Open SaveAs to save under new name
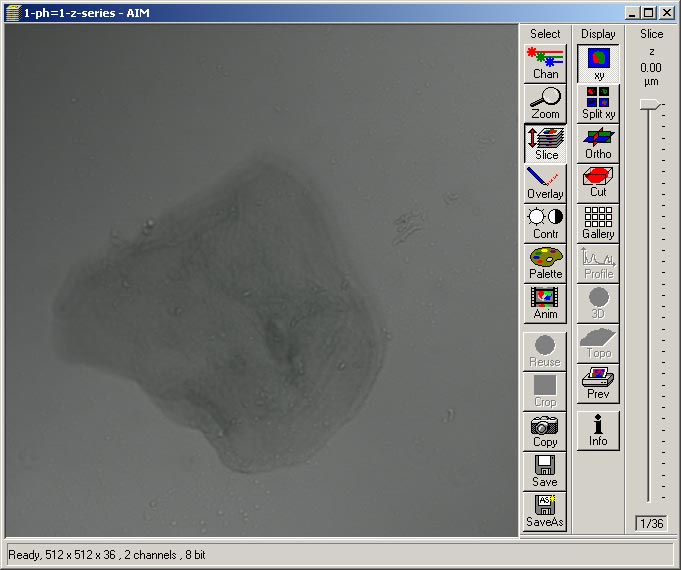Screen dimensions: 681x570 545,511
